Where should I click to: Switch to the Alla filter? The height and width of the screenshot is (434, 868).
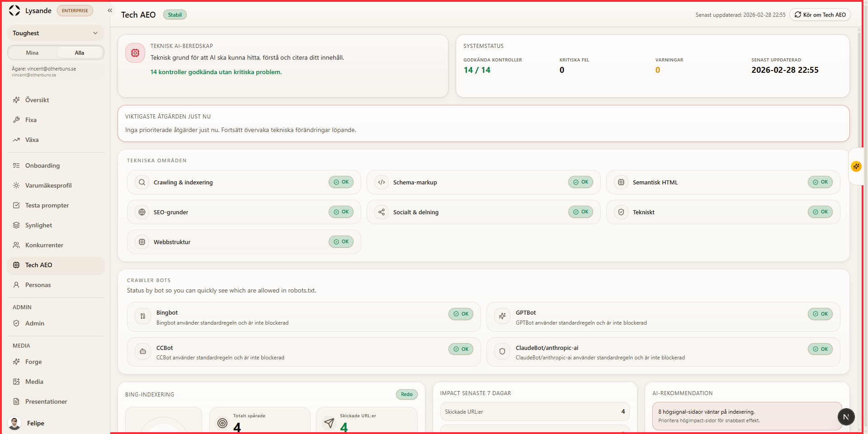(80, 53)
